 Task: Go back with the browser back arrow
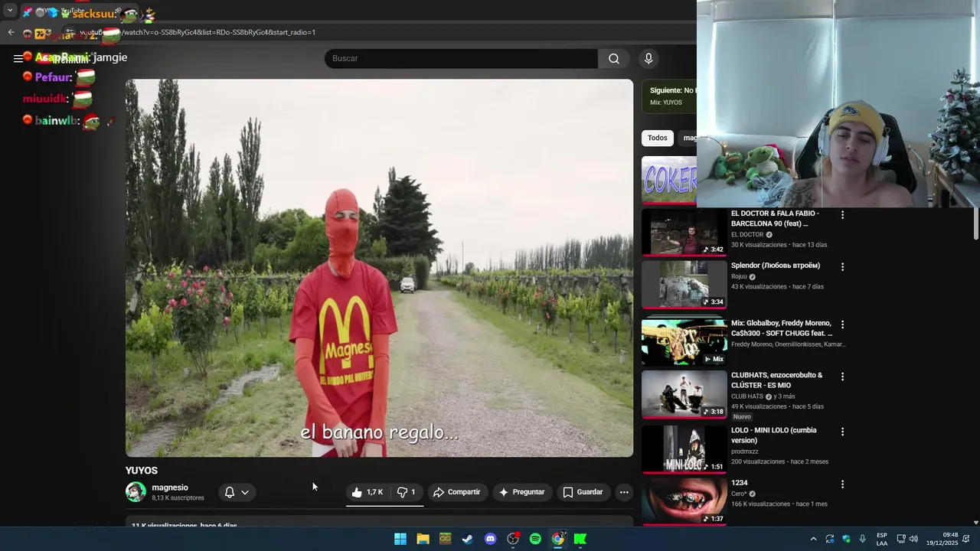(11, 32)
